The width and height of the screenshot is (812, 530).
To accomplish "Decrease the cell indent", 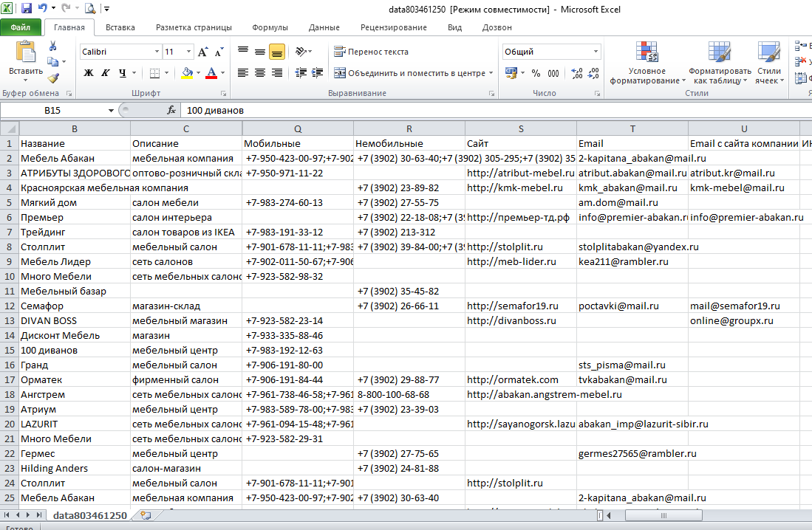I will tap(301, 73).
